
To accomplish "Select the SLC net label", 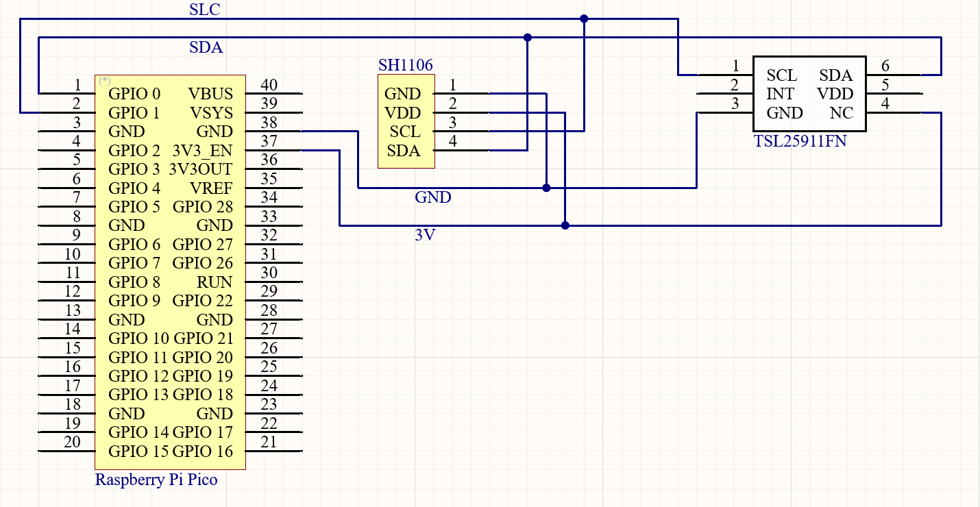I will (205, 10).
